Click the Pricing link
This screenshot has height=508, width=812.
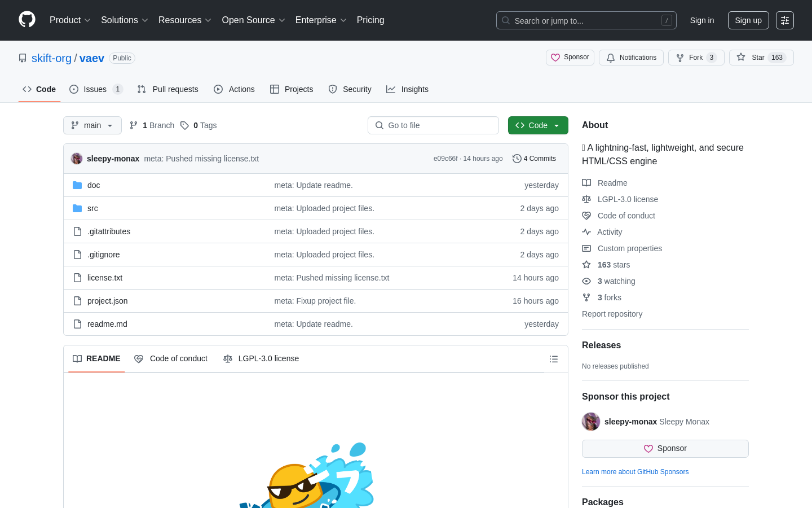(x=370, y=20)
